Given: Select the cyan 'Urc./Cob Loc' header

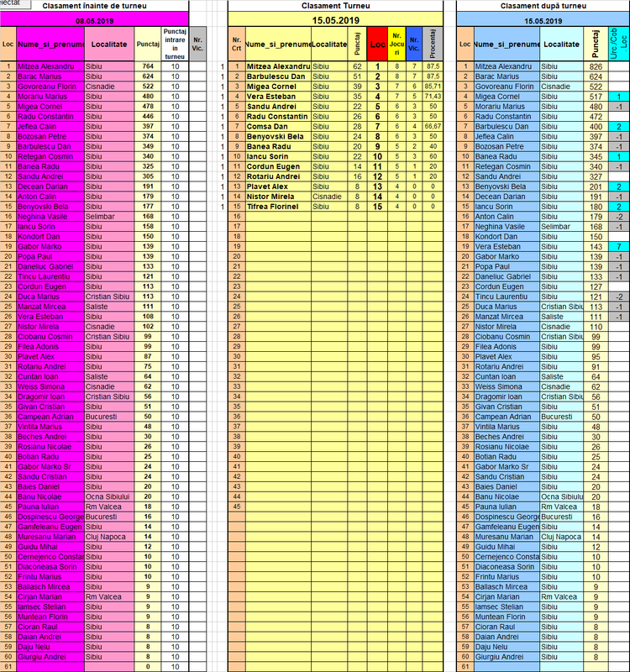Looking at the screenshot, I should (x=619, y=45).
